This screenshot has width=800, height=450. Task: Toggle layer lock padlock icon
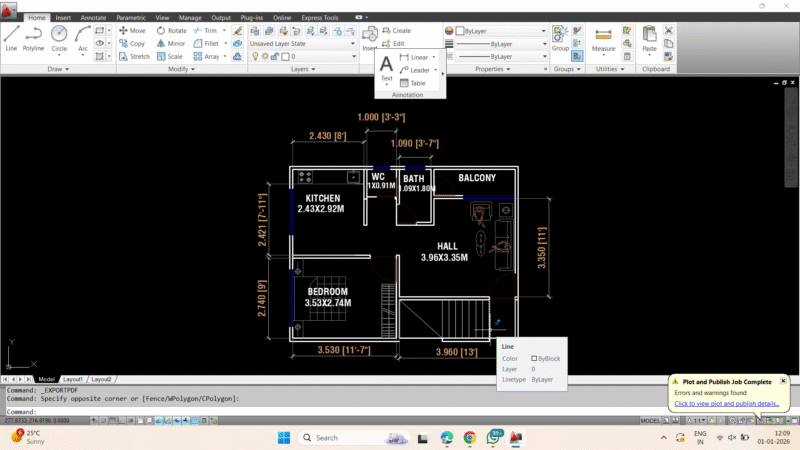point(275,57)
